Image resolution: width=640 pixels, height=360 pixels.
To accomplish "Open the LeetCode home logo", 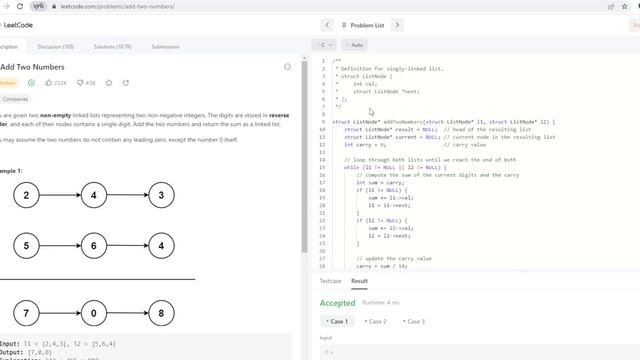I will [17, 25].
